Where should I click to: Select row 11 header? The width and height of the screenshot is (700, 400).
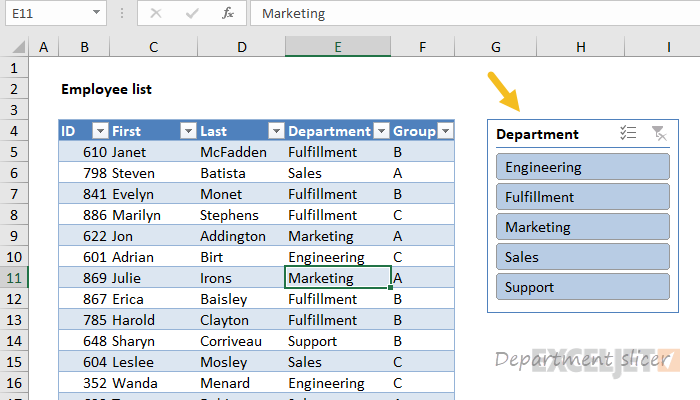point(14,278)
